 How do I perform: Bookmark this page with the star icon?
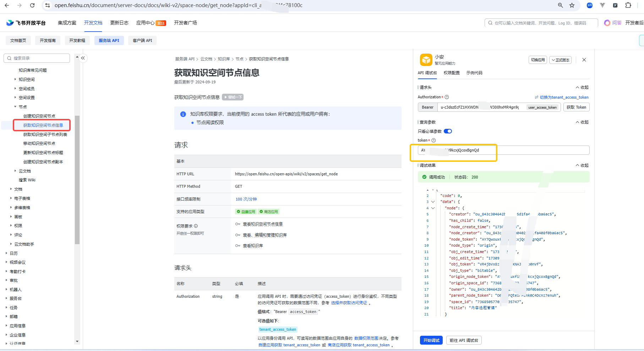tap(572, 5)
